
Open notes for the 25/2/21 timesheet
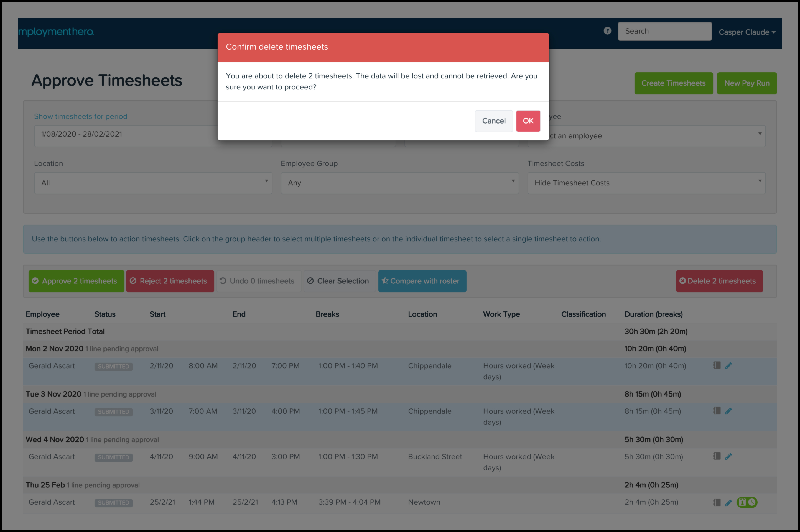coord(717,502)
